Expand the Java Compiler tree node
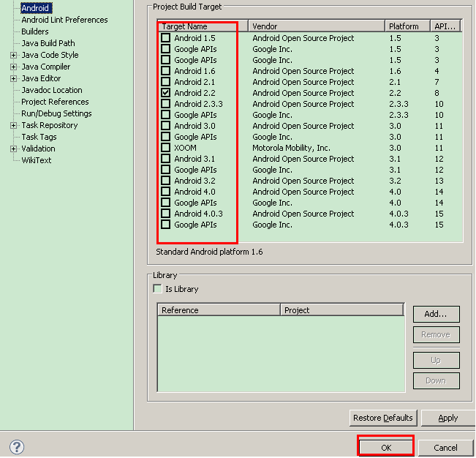Screen dimensions: 476x458 point(13,67)
